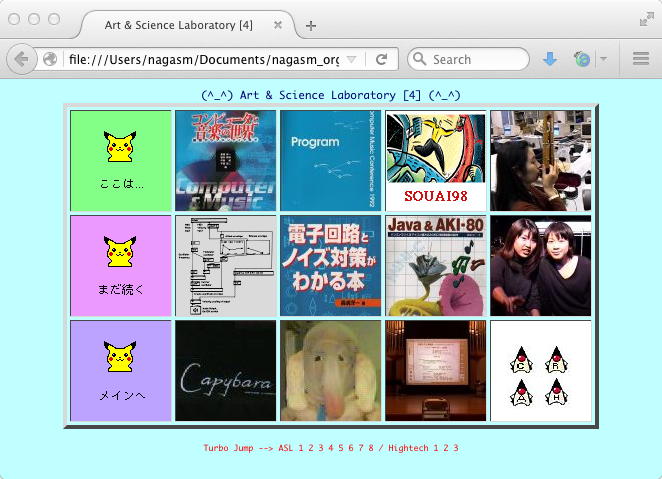Image resolution: width=662 pixels, height=479 pixels.
Task: Open the downloads arrow icon
Action: click(x=550, y=59)
